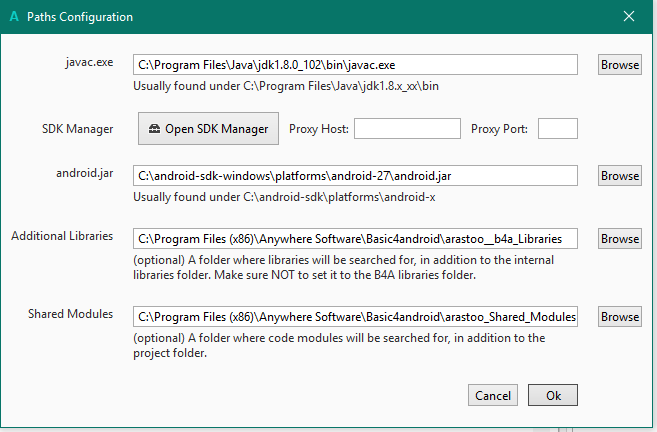Browse for the android.jar file
This screenshot has height=432, width=657.
pos(619,175)
